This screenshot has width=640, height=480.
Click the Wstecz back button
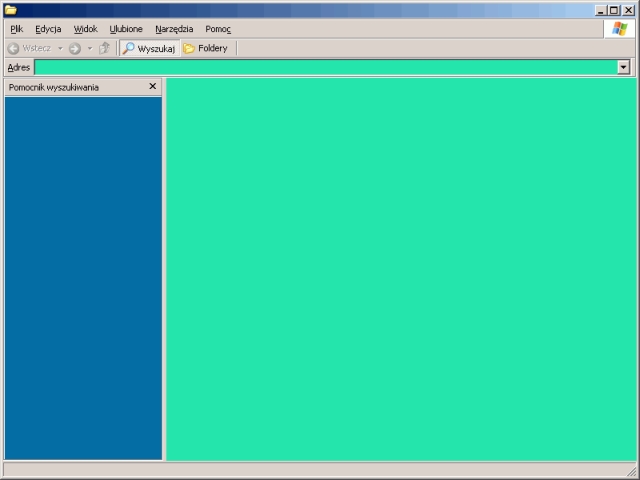click(x=29, y=49)
